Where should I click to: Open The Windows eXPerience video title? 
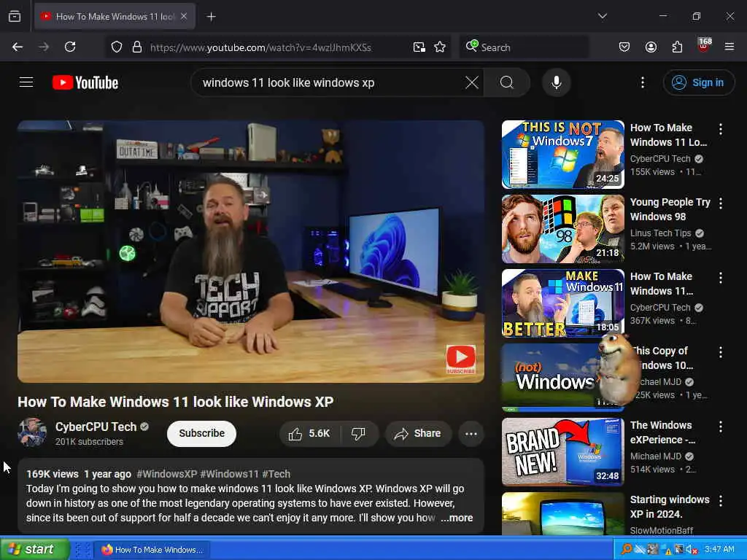click(x=662, y=432)
